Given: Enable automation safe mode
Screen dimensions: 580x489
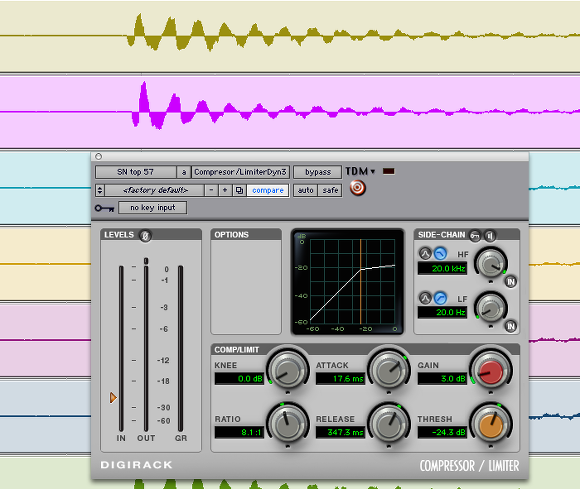Looking at the screenshot, I should tap(330, 190).
